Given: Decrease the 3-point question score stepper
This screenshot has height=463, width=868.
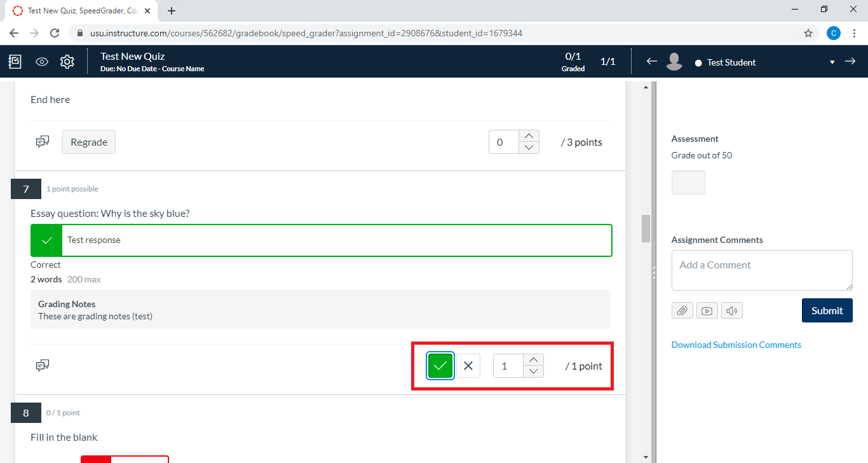Looking at the screenshot, I should pos(529,148).
